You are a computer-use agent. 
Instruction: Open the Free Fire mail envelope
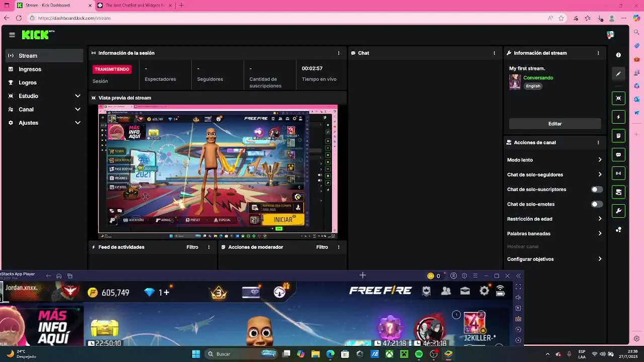465,291
